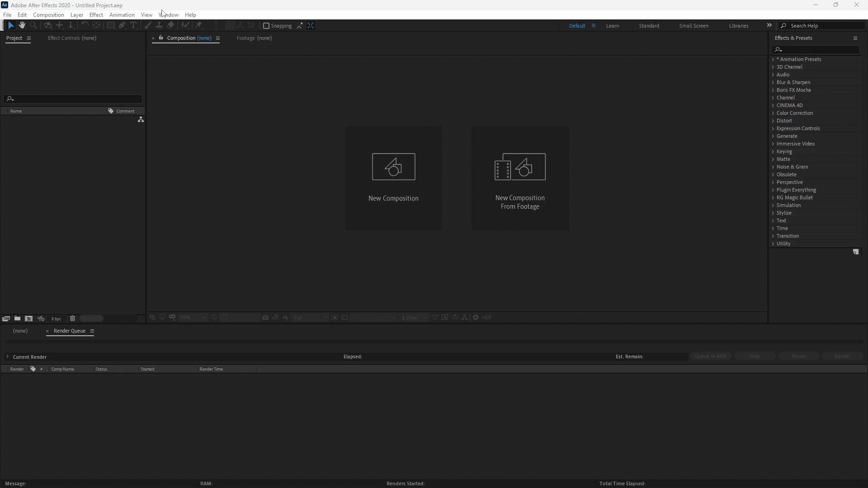The image size is (868, 488).
Task: Switch to the Standard workspace
Action: click(x=649, y=26)
